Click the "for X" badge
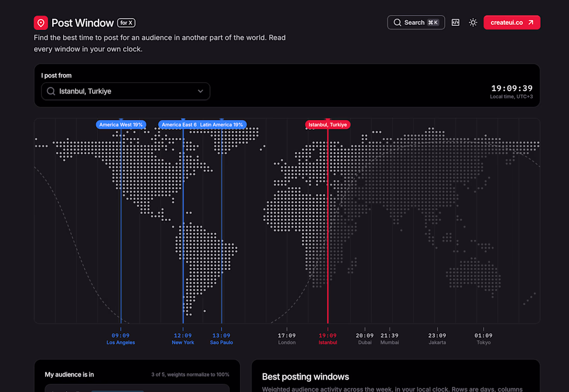 coord(126,23)
